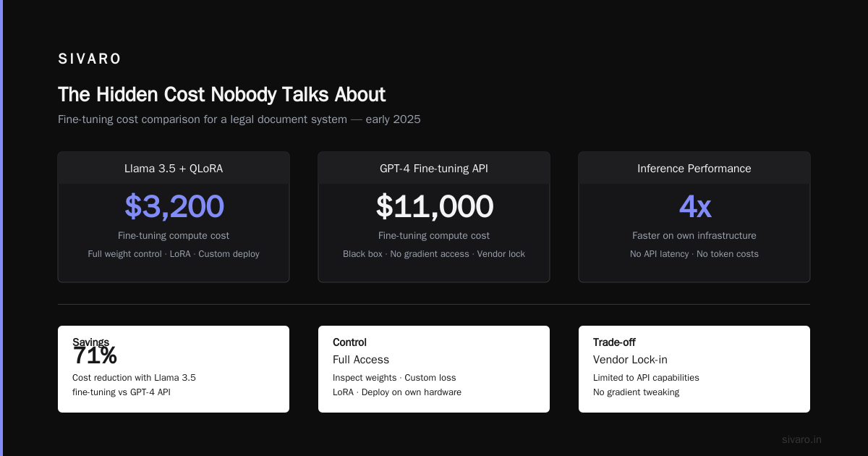The height and width of the screenshot is (456, 868).
Task: Click the No API latency No token costs line
Action: click(694, 254)
